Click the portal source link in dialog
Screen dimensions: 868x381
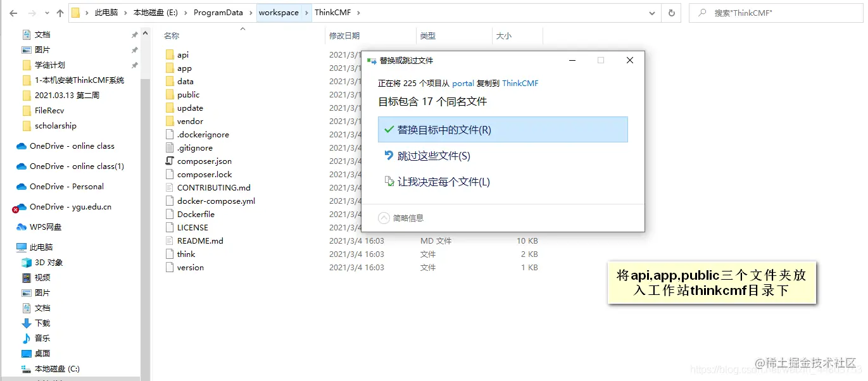click(463, 83)
